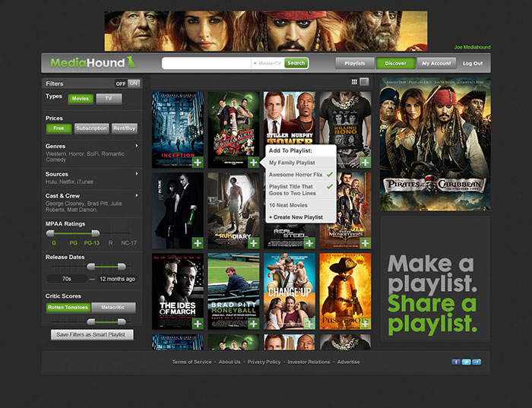Turn filters OFF

click(121, 84)
